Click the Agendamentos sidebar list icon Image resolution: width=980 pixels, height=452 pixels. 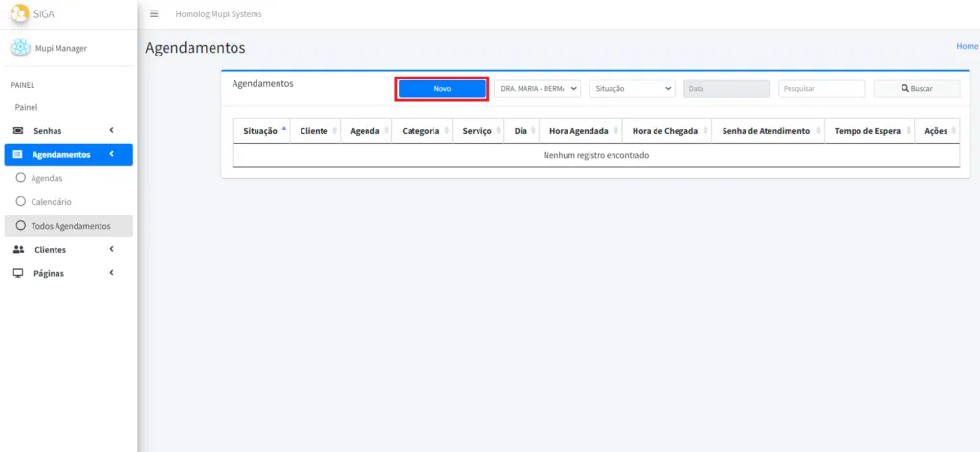point(18,154)
